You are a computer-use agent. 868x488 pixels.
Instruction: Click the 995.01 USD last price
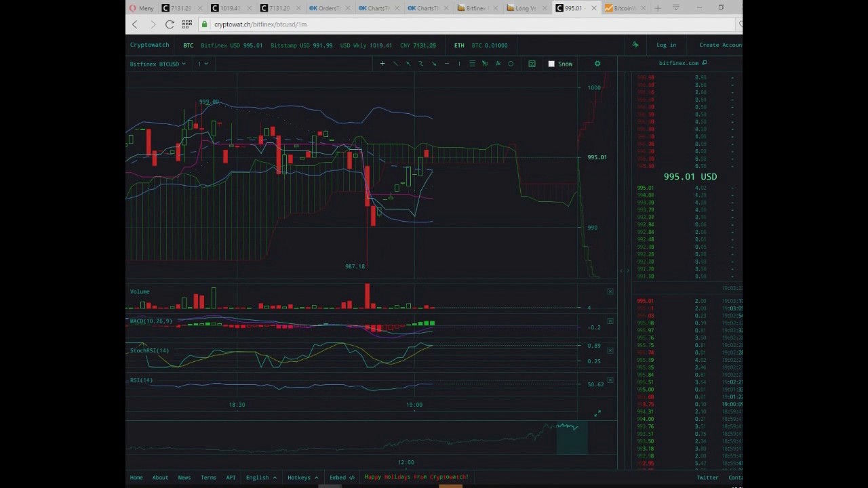[690, 176]
